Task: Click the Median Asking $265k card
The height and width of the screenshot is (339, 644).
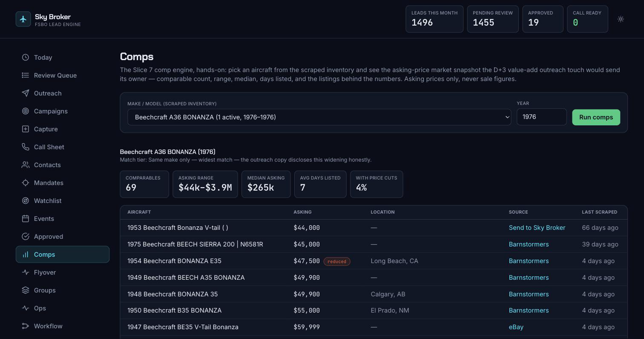Action: [266, 184]
